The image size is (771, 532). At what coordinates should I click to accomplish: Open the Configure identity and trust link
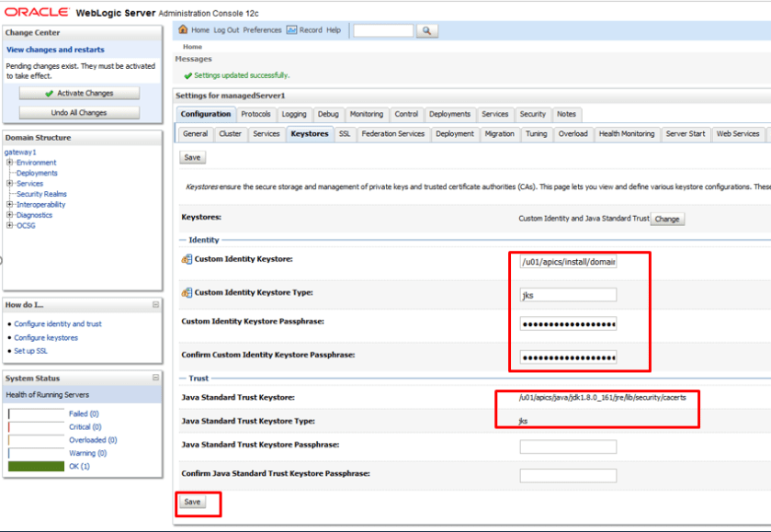pyautogui.click(x=57, y=324)
